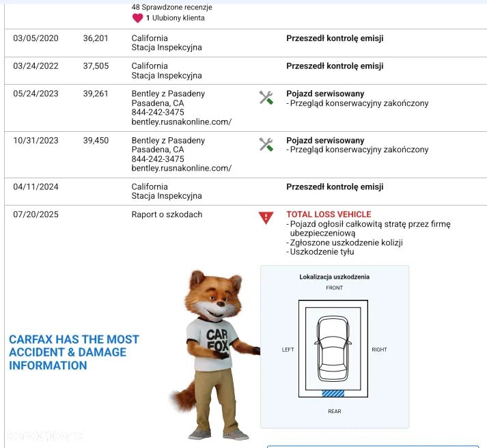
Task: Click the FRONT label in damage diagram
Action: pyautogui.click(x=335, y=288)
